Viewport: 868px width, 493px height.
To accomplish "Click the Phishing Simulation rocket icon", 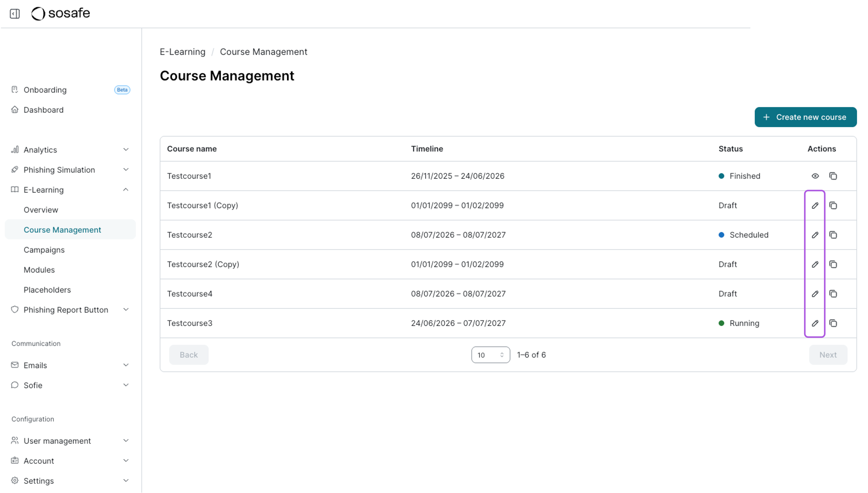I will pos(15,169).
